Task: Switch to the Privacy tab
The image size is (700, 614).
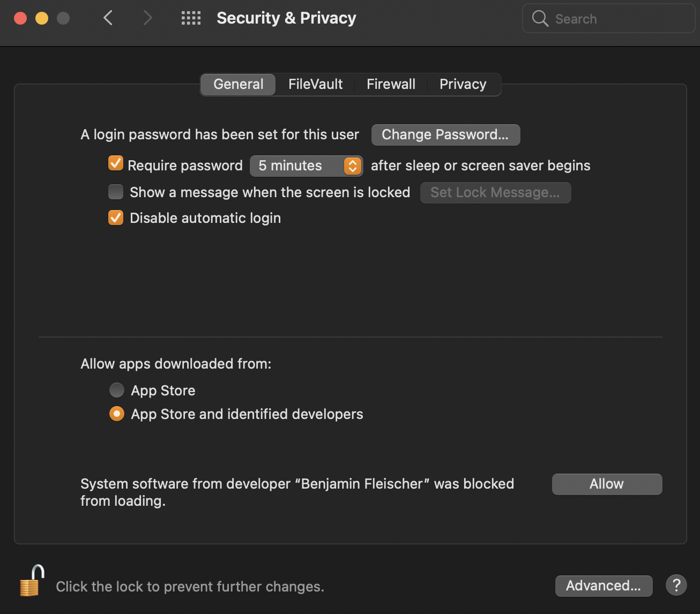Action: [x=463, y=84]
